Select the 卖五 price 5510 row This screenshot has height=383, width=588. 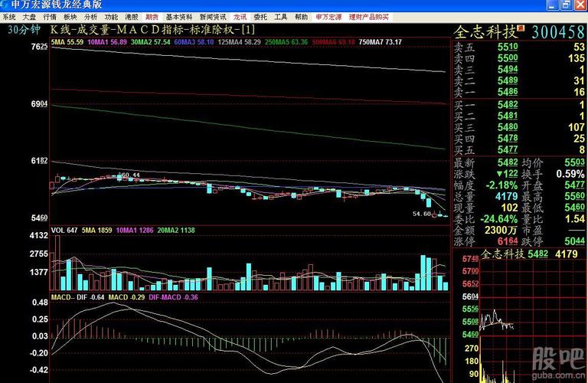pos(519,47)
